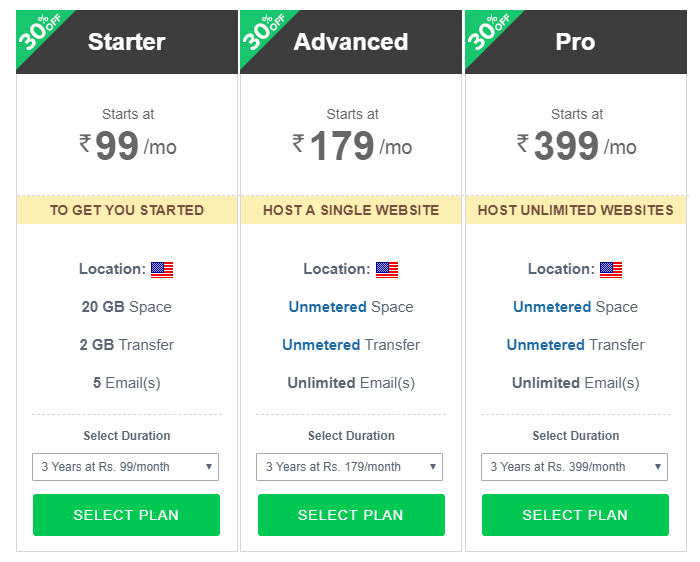
Task: Click the Starter plan header
Action: tap(127, 42)
